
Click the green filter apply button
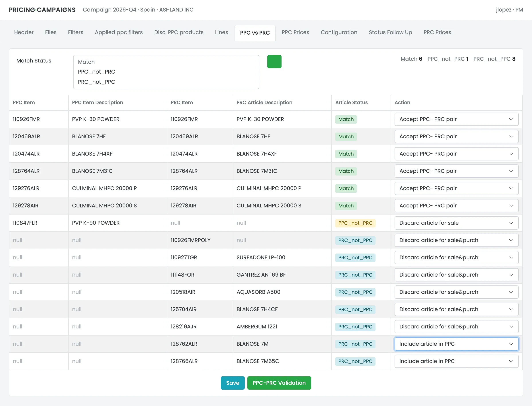point(274,62)
